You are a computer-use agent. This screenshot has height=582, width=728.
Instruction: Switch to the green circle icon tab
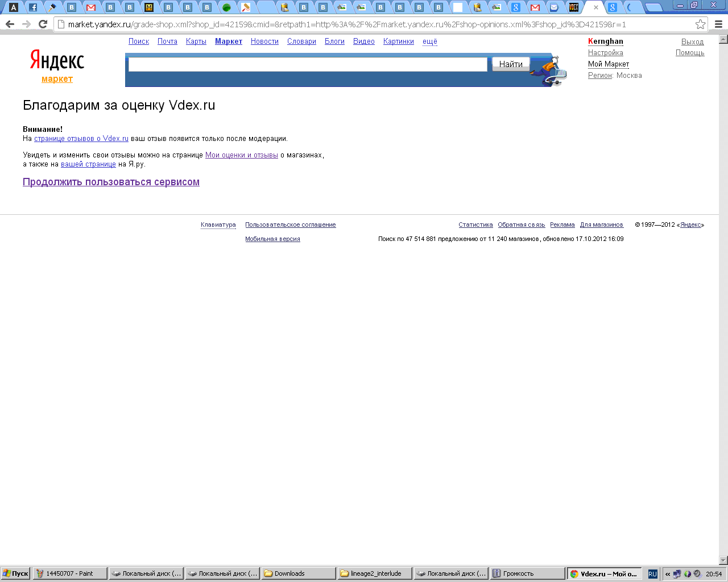coord(226,7)
